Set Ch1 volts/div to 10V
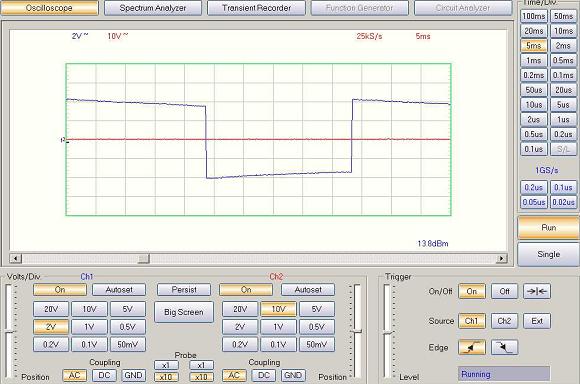580x384 pixels. pyautogui.click(x=90, y=309)
